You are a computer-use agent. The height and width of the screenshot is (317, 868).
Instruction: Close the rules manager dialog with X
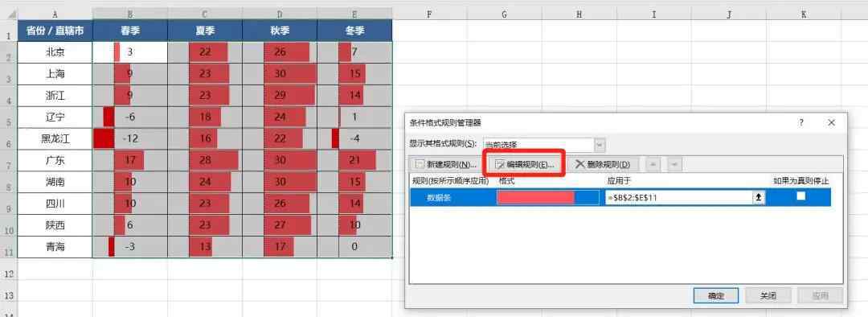click(831, 122)
